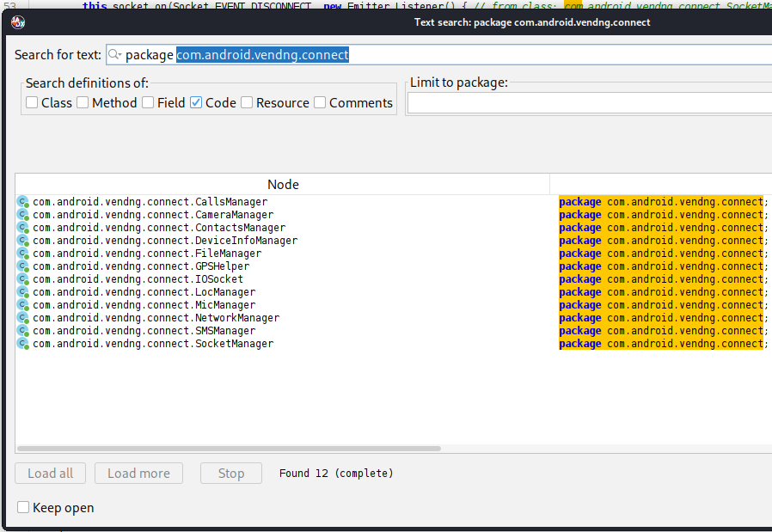Click class icon of CallsManager row
Screen dimensions: 772x532
click(22, 202)
